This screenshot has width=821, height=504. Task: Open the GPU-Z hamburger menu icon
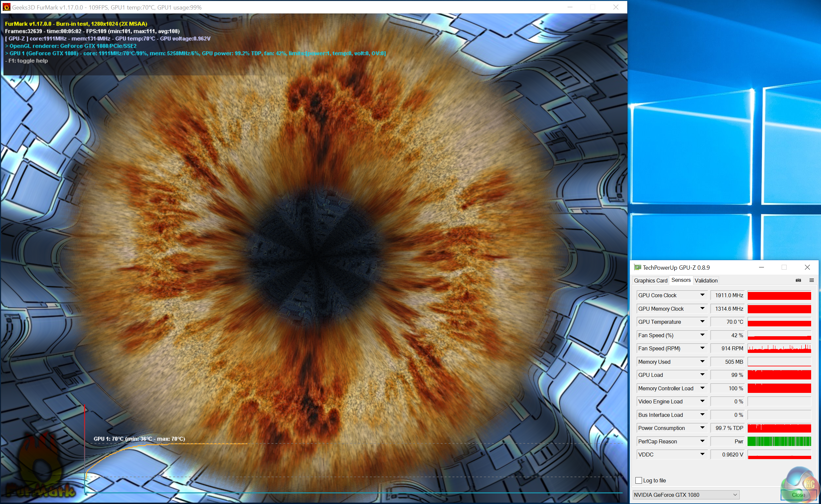click(x=812, y=280)
